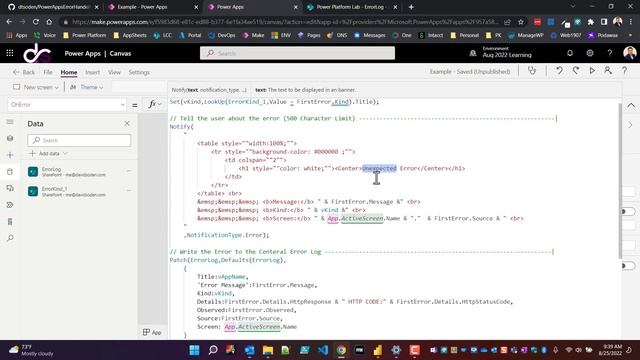Click the highlighted word Unexpected in formula
The width and height of the screenshot is (640, 360).
click(379, 168)
